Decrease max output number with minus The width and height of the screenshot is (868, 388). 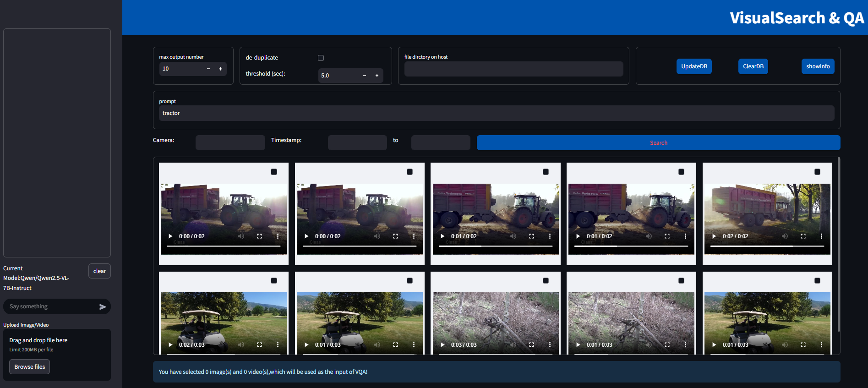208,69
